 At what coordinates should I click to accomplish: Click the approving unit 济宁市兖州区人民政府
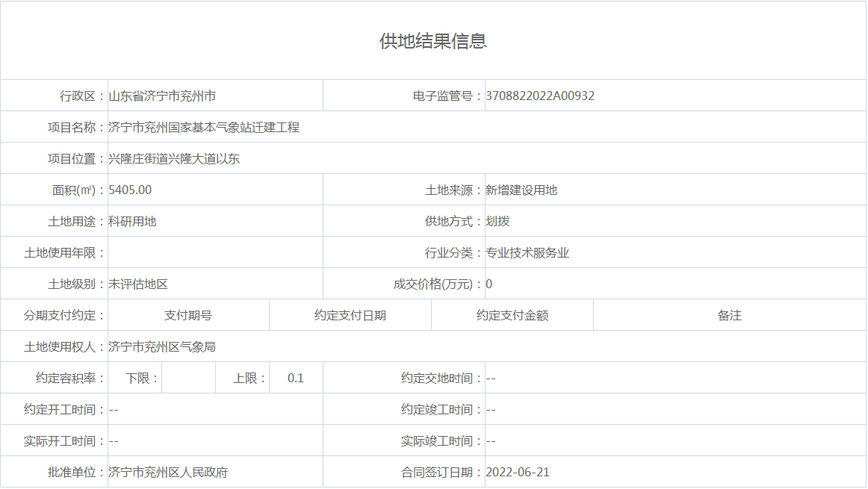tap(168, 472)
